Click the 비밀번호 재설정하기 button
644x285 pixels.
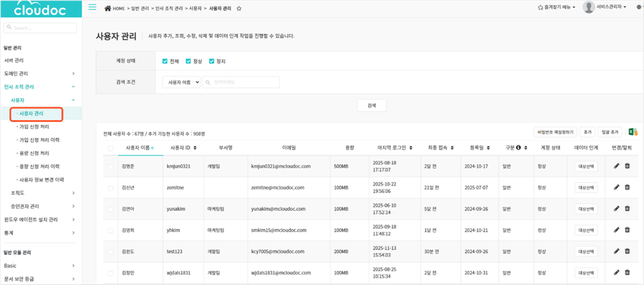coord(555,132)
